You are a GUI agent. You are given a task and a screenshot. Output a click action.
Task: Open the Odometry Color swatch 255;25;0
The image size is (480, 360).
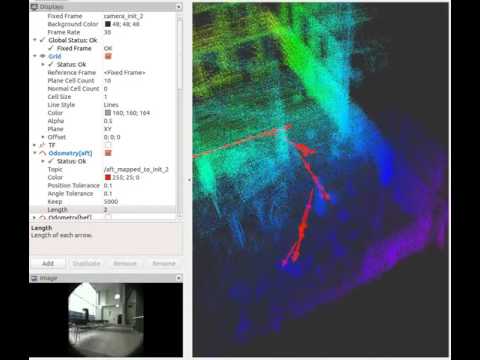pos(108,178)
